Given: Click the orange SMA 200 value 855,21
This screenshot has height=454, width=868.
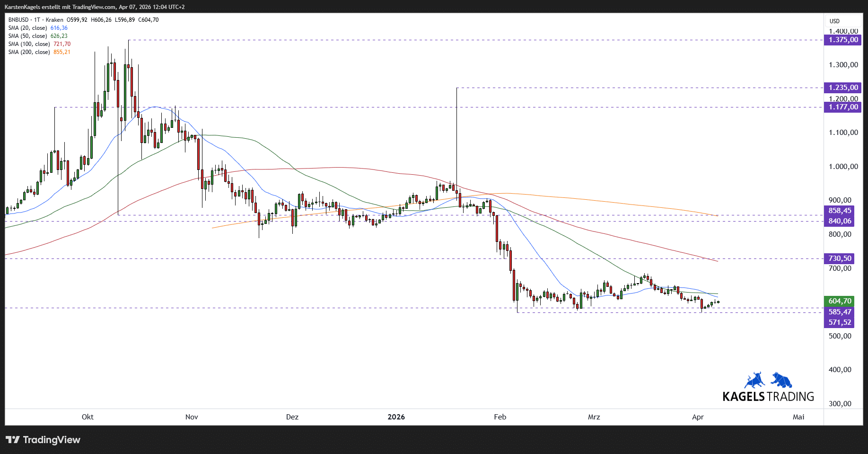Looking at the screenshot, I should [x=62, y=52].
